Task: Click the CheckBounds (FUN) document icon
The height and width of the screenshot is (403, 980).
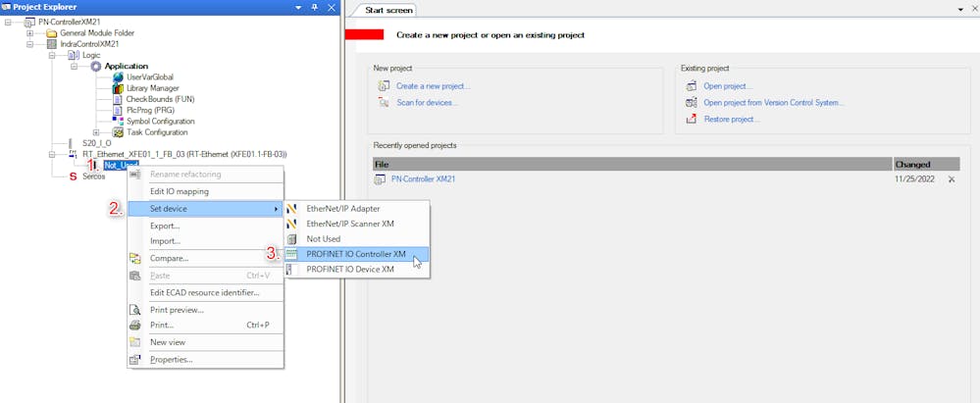Action: click(118, 99)
